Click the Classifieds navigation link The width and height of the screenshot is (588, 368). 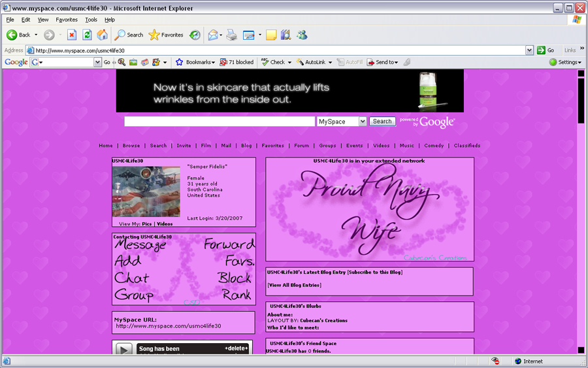[x=467, y=146]
